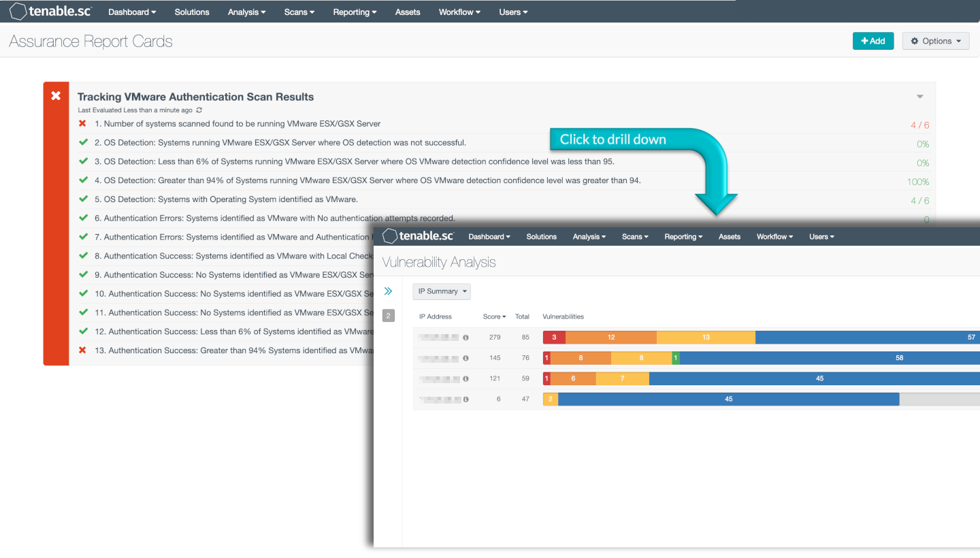Drill into policy 4 on confidence greater than 94
The height and width of the screenshot is (558, 980).
click(367, 180)
